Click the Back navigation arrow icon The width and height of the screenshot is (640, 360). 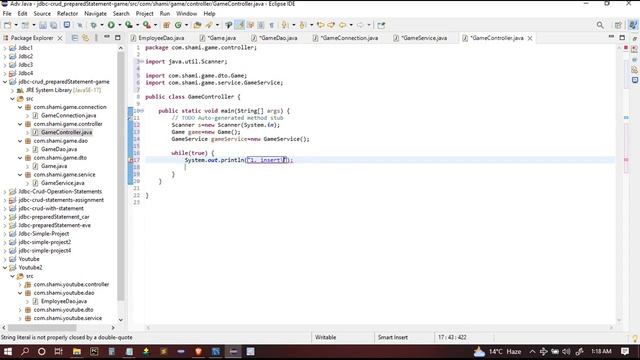(x=342, y=25)
